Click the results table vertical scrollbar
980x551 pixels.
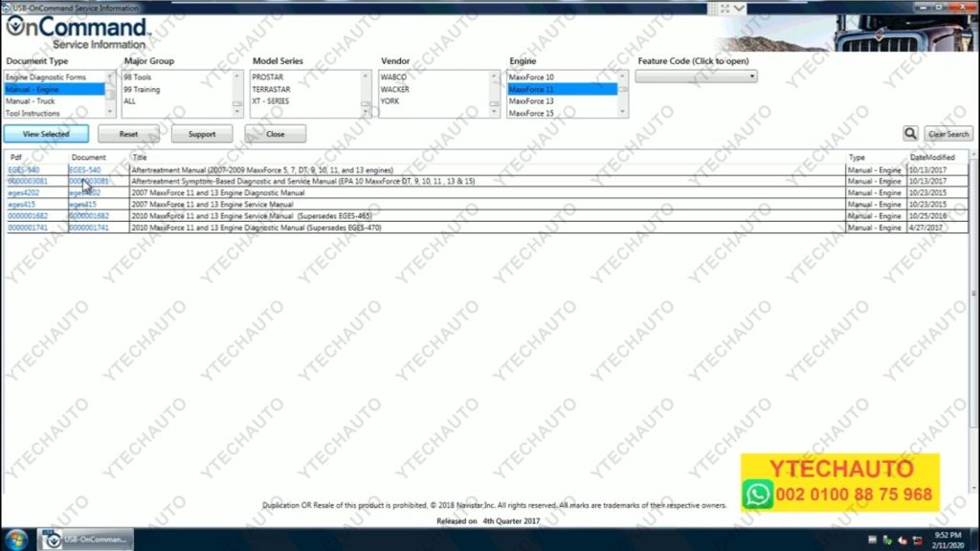pyautogui.click(x=973, y=321)
